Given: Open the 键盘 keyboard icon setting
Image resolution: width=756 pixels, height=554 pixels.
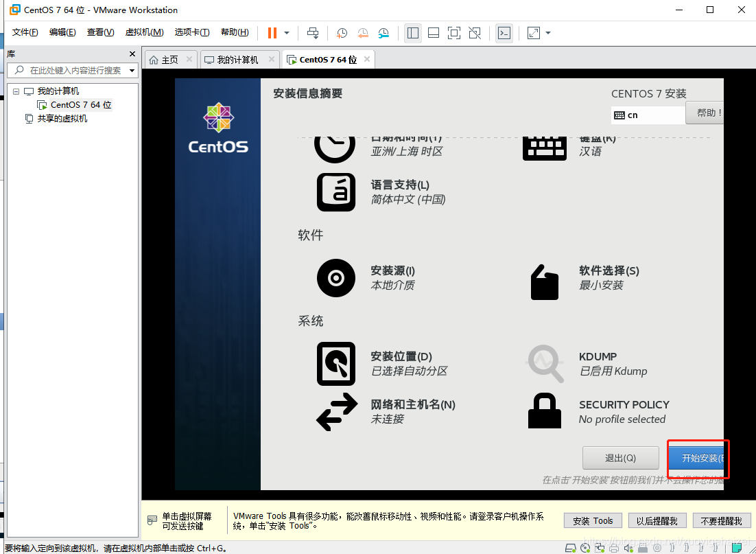Looking at the screenshot, I should (544, 149).
